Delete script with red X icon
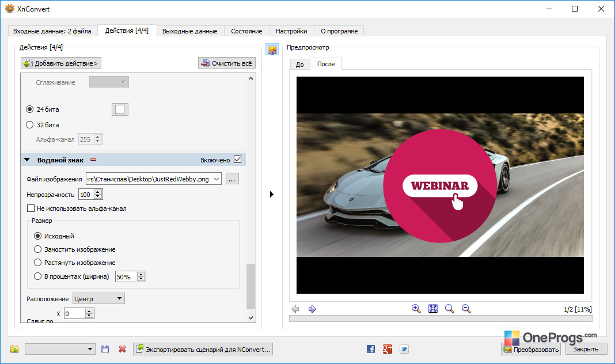Image resolution: width=615 pixels, height=364 pixels. tap(123, 348)
